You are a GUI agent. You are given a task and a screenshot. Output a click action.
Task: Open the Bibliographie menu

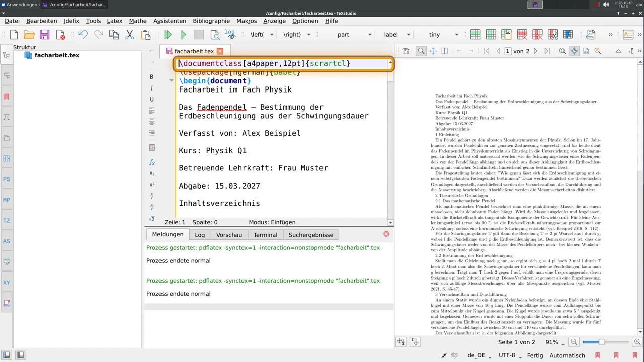tap(211, 21)
